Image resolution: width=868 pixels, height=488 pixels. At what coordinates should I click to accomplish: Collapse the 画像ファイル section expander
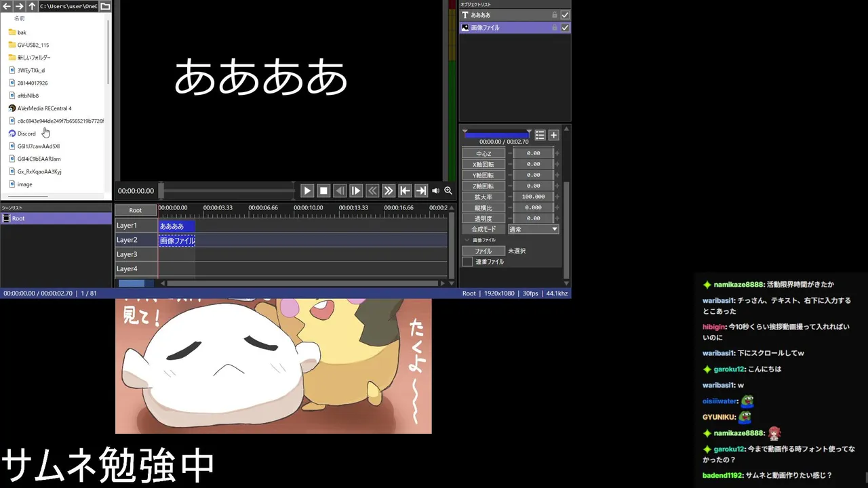467,240
